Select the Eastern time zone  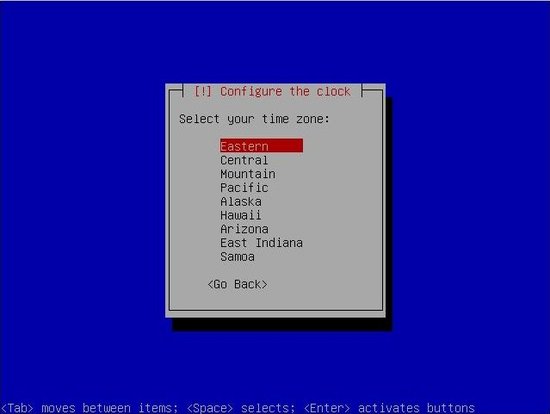pos(261,146)
